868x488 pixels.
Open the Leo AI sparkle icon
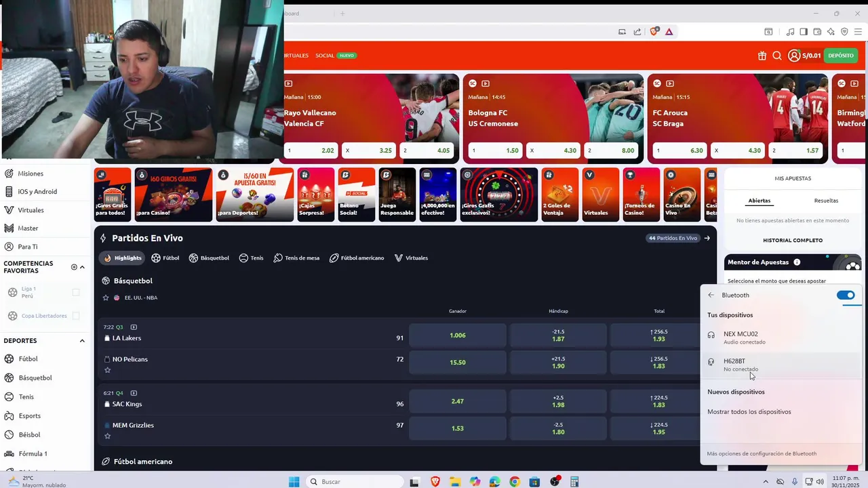click(831, 31)
